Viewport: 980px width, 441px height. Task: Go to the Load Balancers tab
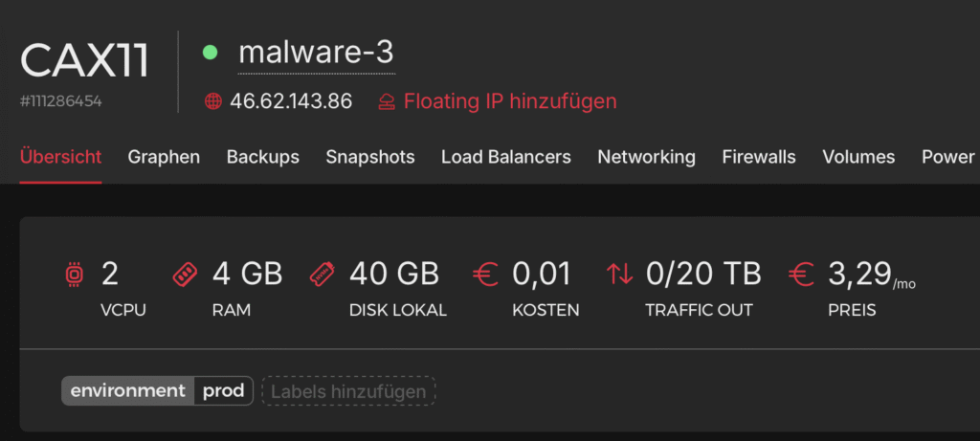point(505,157)
